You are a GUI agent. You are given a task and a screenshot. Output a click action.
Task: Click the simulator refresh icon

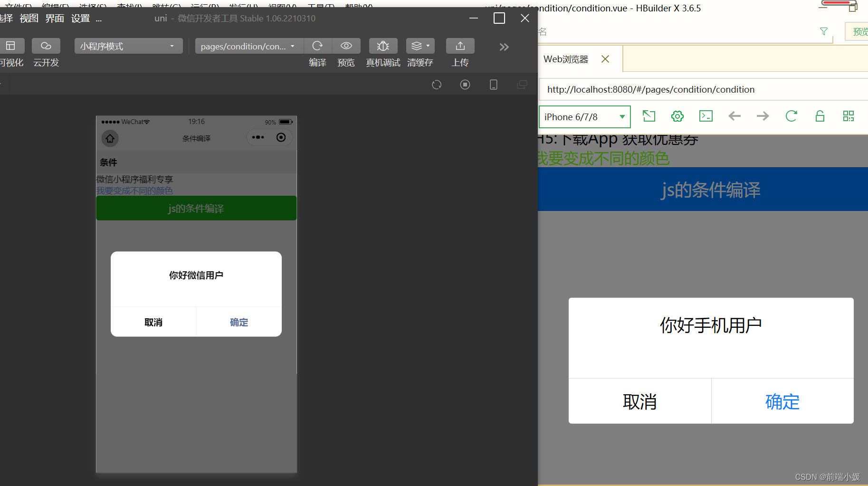[x=437, y=85]
